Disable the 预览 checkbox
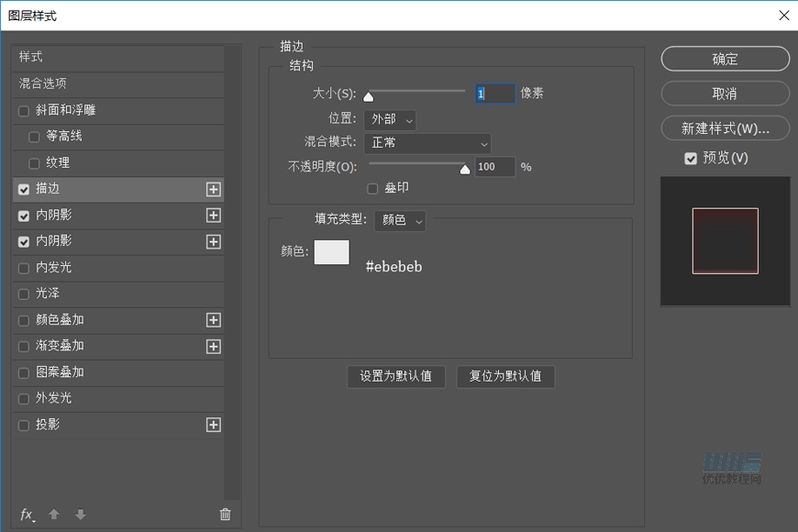 click(691, 158)
